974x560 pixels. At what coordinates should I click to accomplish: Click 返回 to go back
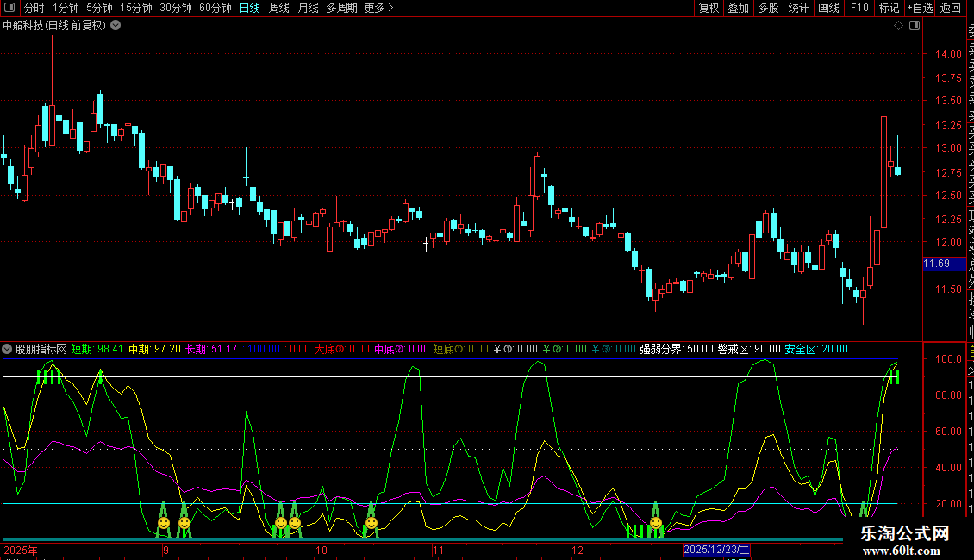(951, 8)
